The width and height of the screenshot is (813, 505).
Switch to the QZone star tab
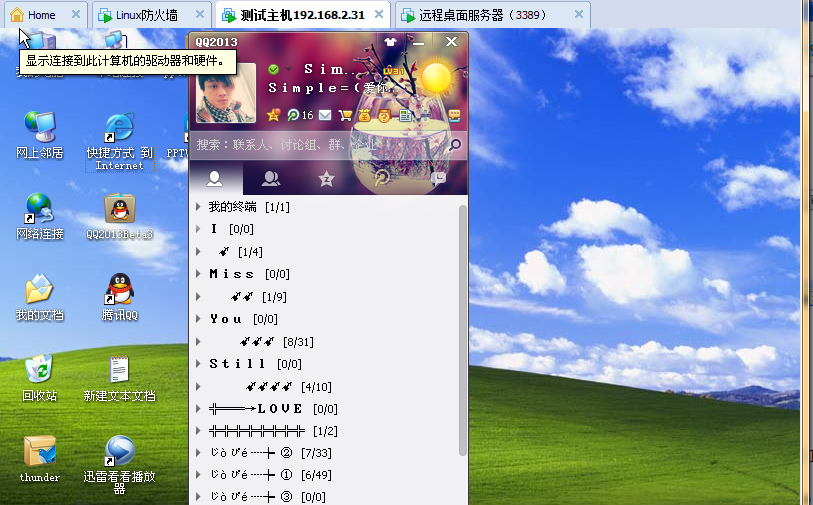coord(326,179)
